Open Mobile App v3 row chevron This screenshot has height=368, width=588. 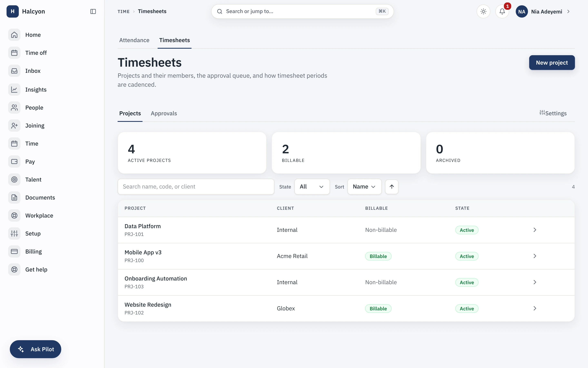[x=535, y=256]
